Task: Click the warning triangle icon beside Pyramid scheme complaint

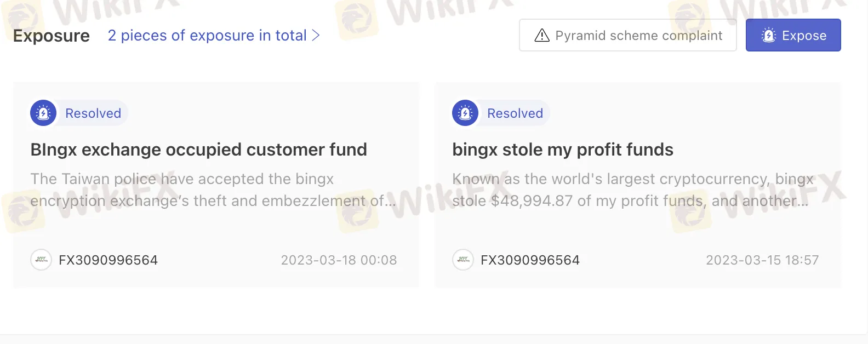Action: click(x=542, y=36)
